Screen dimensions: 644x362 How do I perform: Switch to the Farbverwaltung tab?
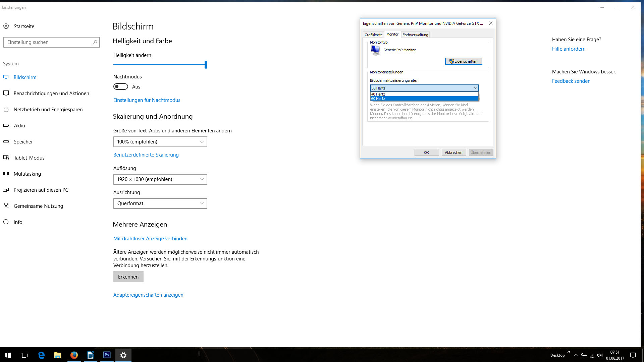[415, 35]
